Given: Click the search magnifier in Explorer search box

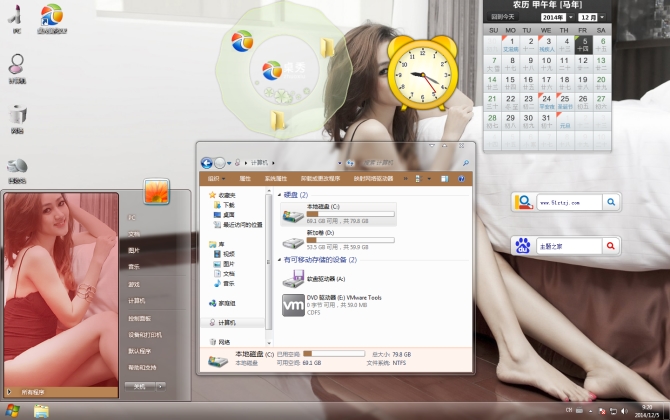Looking at the screenshot, I should (465, 163).
